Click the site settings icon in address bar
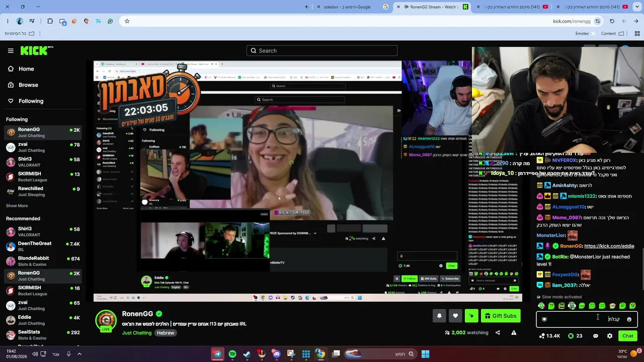Image resolution: width=644 pixels, height=362 pixels. click(x=597, y=21)
